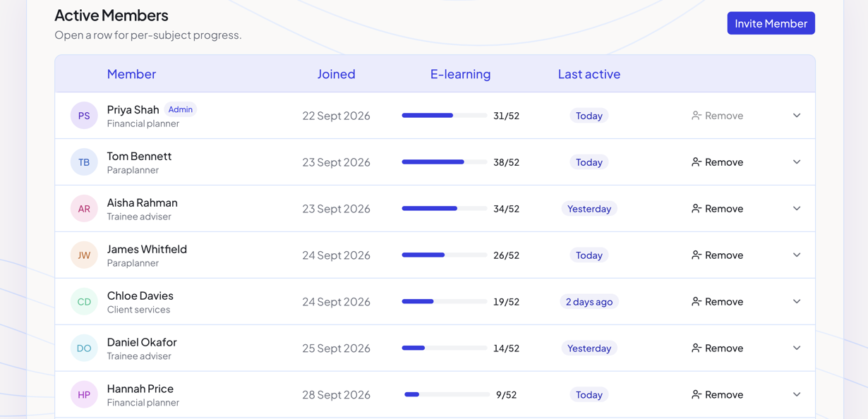
Task: Click the disabled Remove for Priya Shah
Action: tap(717, 116)
